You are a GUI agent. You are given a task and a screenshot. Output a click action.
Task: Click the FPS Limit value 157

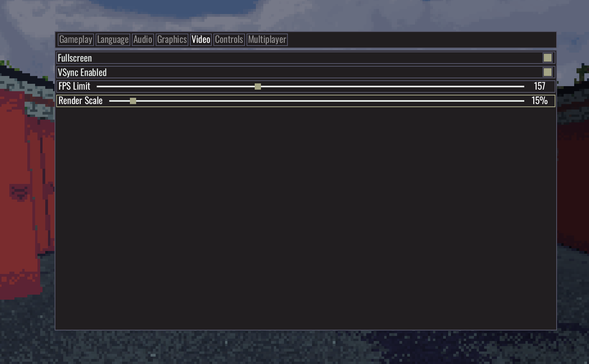click(x=539, y=86)
